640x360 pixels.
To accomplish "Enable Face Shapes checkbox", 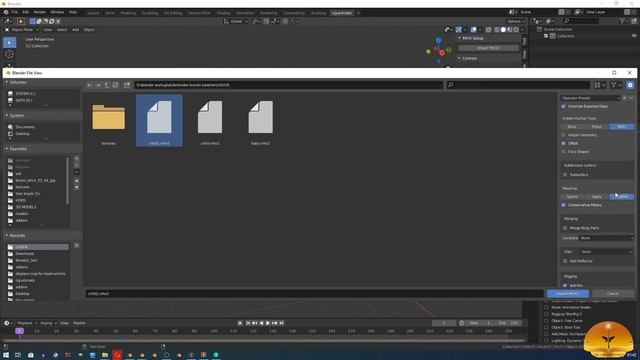I will (x=564, y=151).
